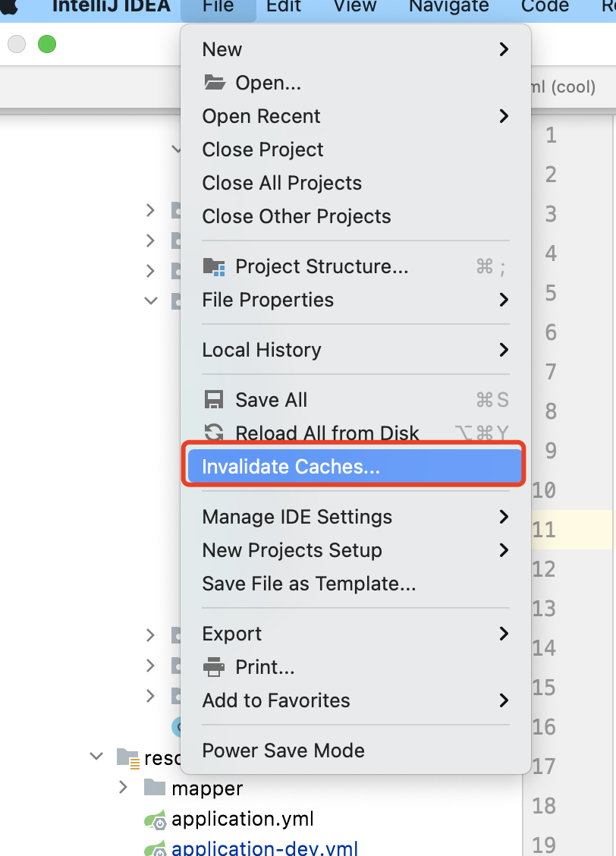The width and height of the screenshot is (616, 856).
Task: Click the Save All floppy disk icon
Action: pyautogui.click(x=215, y=400)
